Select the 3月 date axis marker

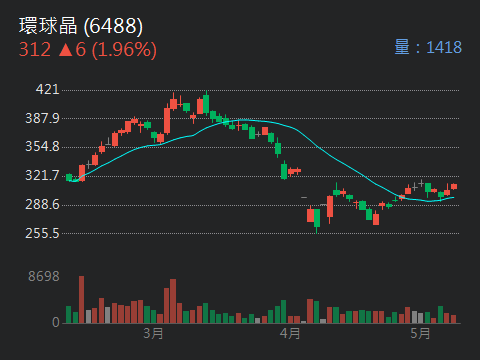point(153,333)
